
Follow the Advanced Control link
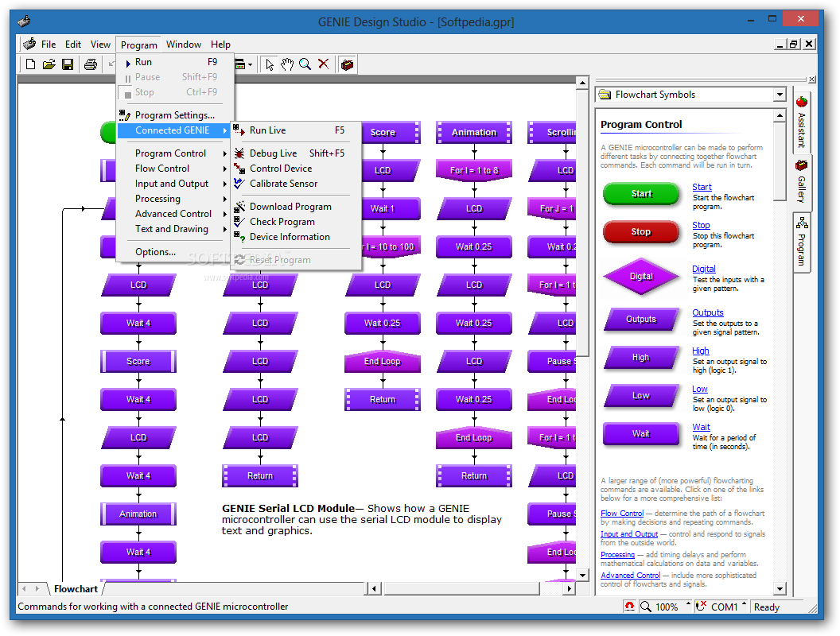coord(630,576)
